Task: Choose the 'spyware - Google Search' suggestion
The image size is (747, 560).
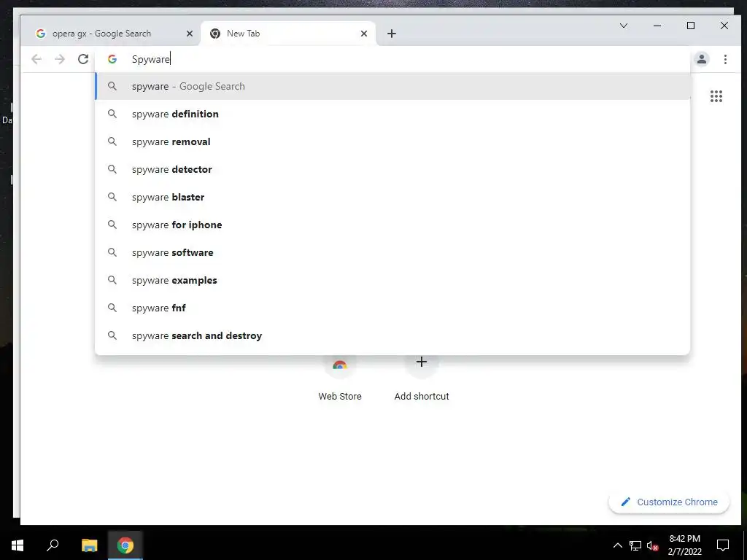Action: click(x=392, y=86)
